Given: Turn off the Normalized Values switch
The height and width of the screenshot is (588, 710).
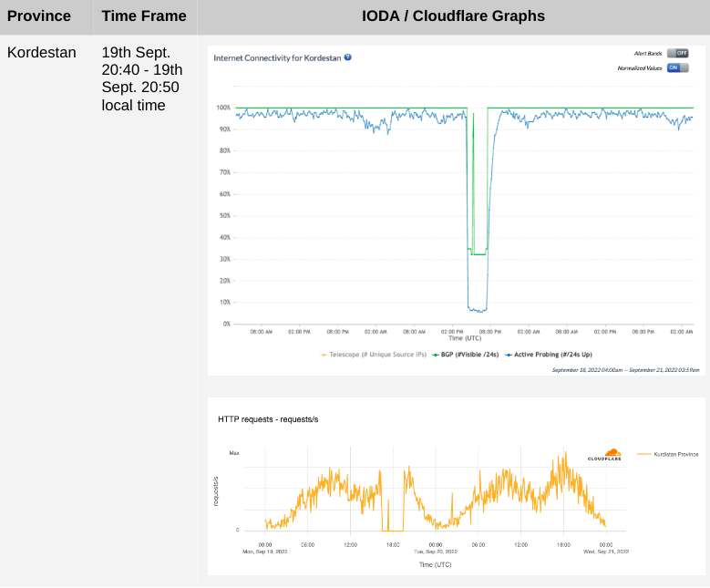Looking at the screenshot, I should (677, 67).
